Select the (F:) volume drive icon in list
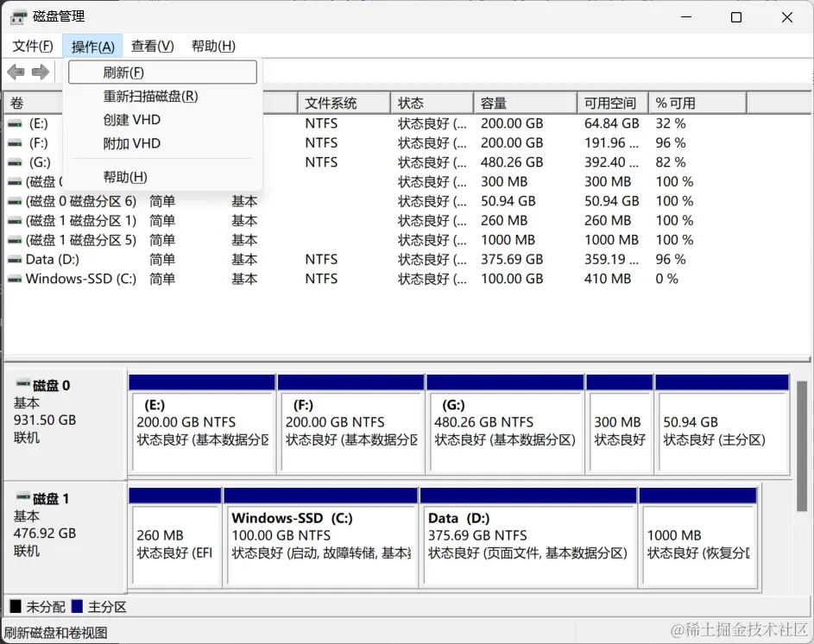Viewport: 814px width, 644px height. pyautogui.click(x=15, y=142)
